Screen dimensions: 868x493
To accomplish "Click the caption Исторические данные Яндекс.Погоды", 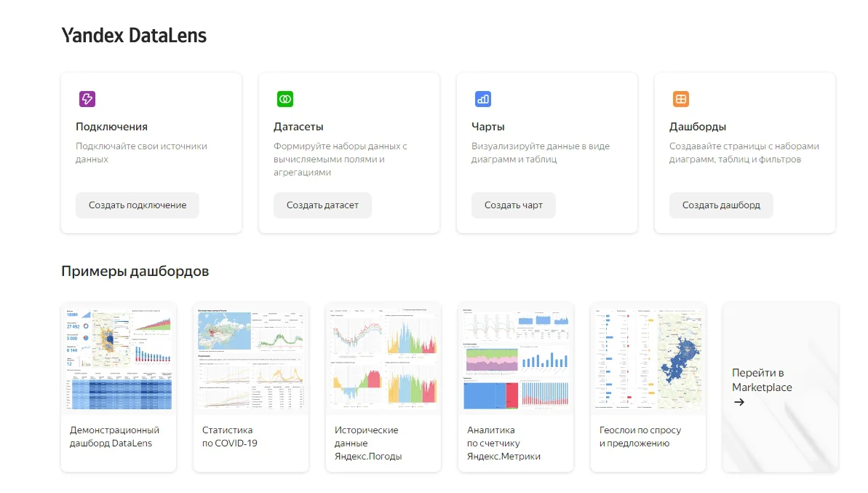I will [x=368, y=443].
